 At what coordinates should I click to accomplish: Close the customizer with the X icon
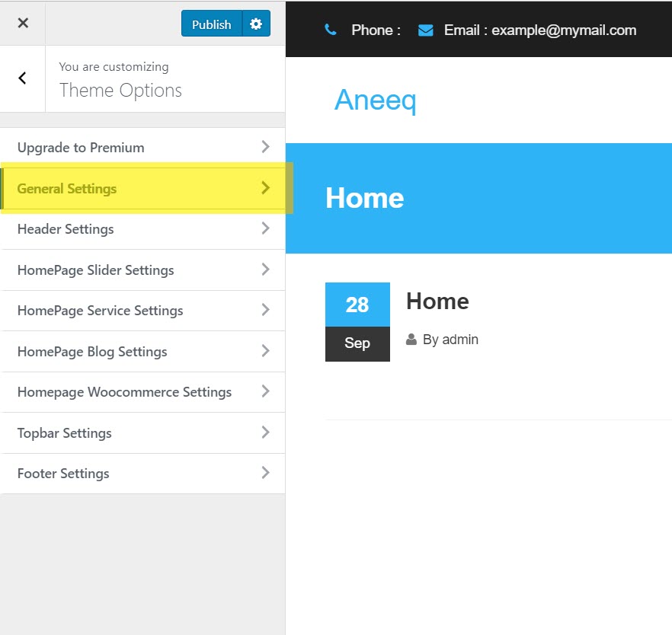[23, 23]
